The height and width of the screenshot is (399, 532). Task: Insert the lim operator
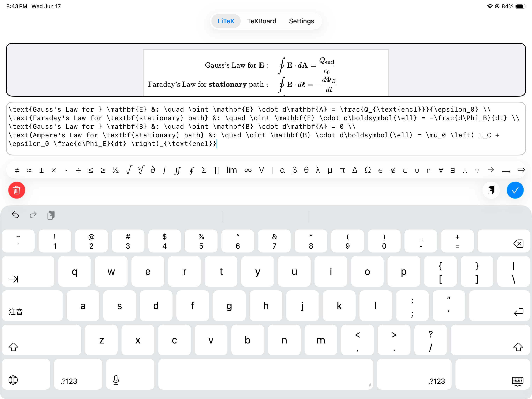pos(232,170)
